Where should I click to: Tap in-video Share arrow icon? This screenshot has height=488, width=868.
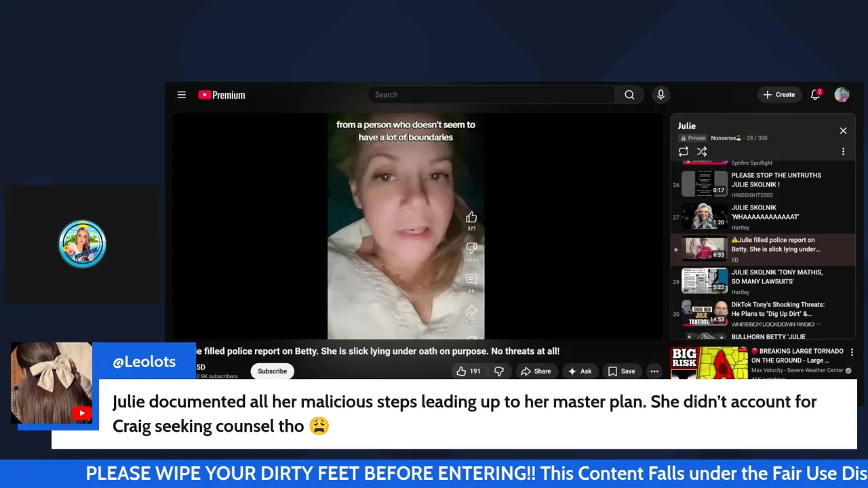(x=471, y=310)
